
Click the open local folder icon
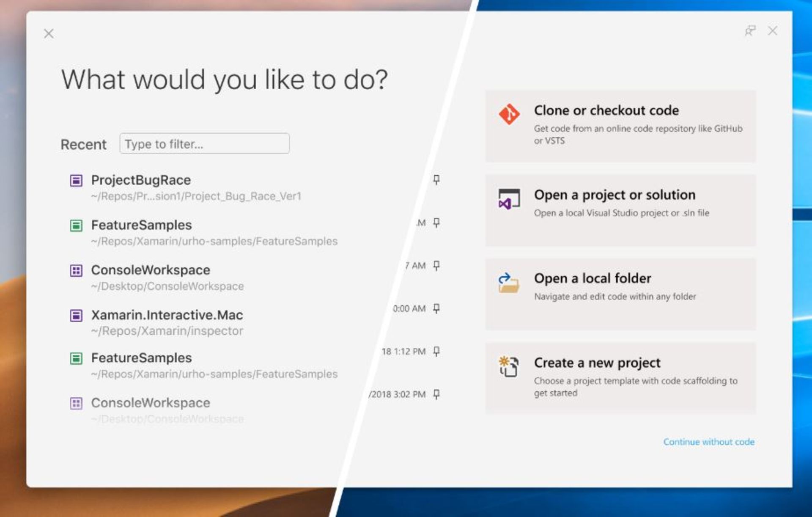pyautogui.click(x=508, y=283)
